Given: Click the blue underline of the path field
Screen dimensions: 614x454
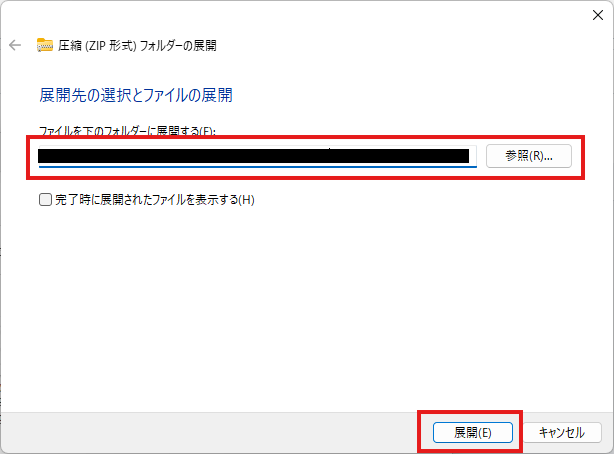Looking at the screenshot, I should [x=257, y=166].
